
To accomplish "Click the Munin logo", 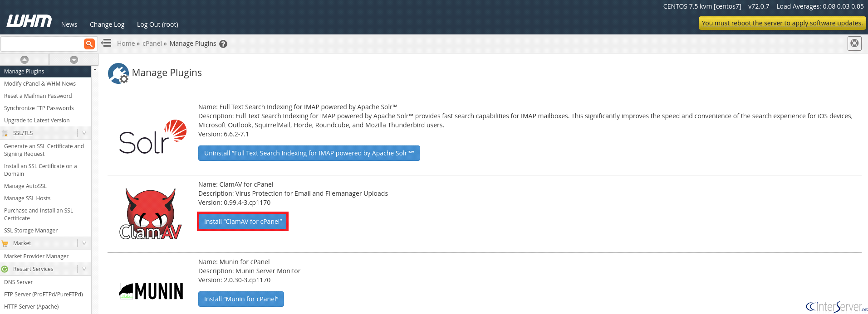I will coord(151,291).
